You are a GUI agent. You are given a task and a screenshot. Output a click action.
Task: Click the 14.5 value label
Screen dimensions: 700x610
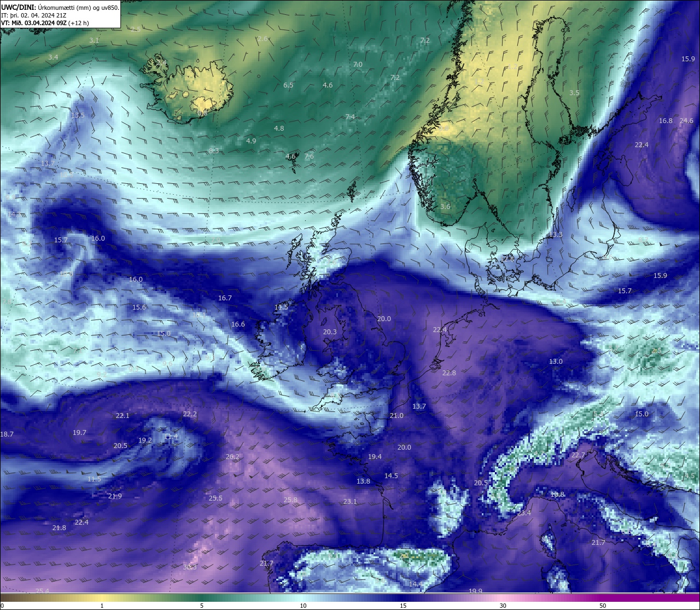click(391, 476)
